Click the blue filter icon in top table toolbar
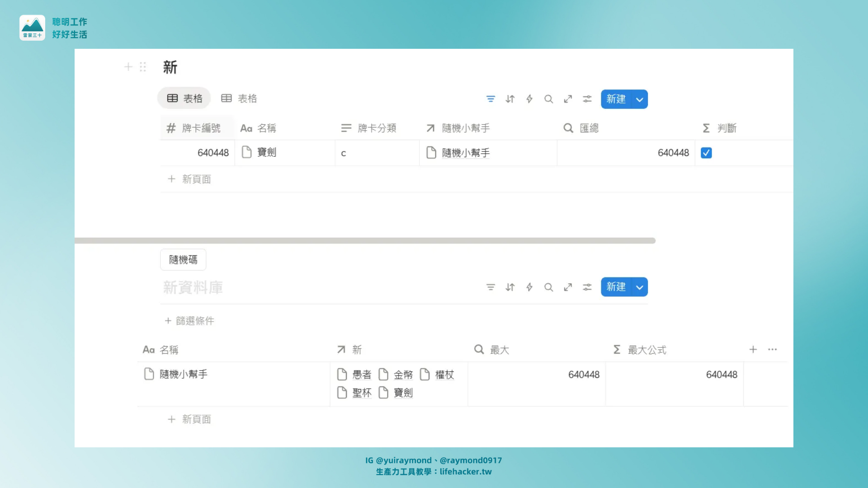Screen dimensions: 868x488 point(491,99)
